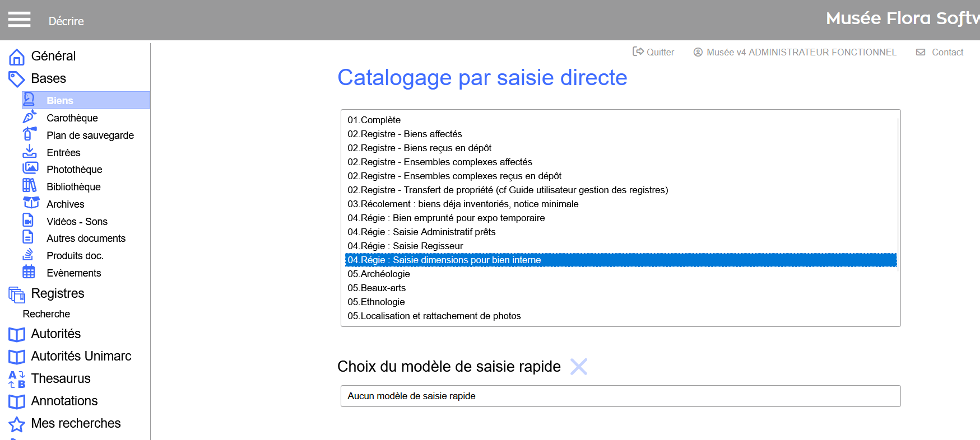980x440 pixels.
Task: Click the user profile icon
Action: click(x=698, y=52)
